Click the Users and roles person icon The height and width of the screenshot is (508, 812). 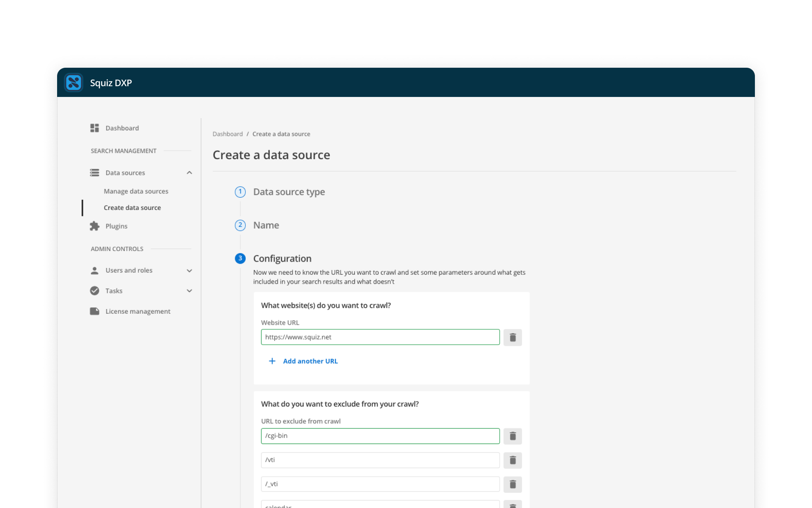tap(94, 271)
